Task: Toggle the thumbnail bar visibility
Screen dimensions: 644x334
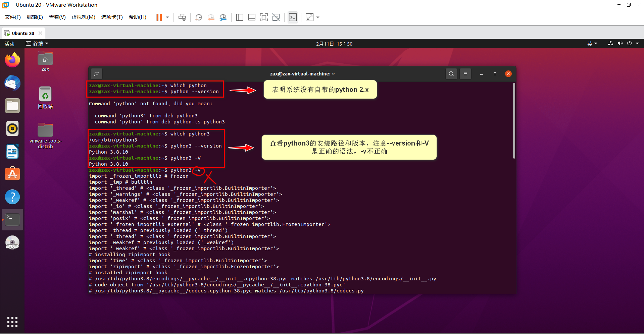Action: pos(252,17)
